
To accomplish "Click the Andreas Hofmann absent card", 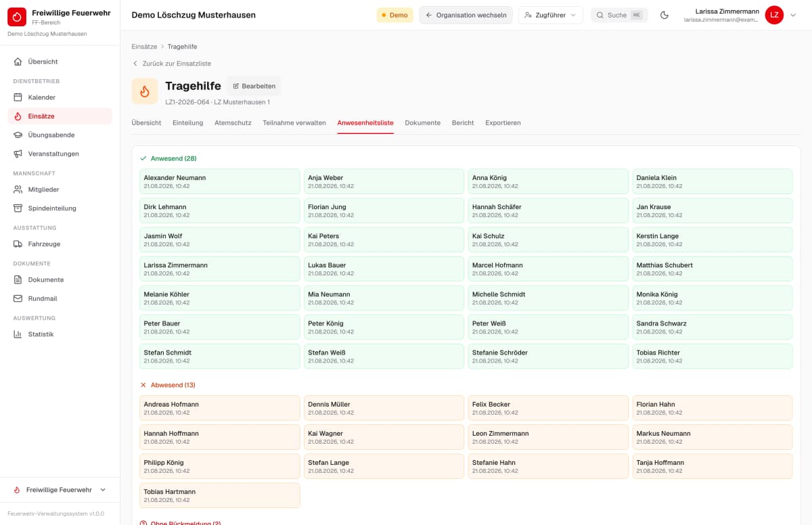I will coord(220,408).
